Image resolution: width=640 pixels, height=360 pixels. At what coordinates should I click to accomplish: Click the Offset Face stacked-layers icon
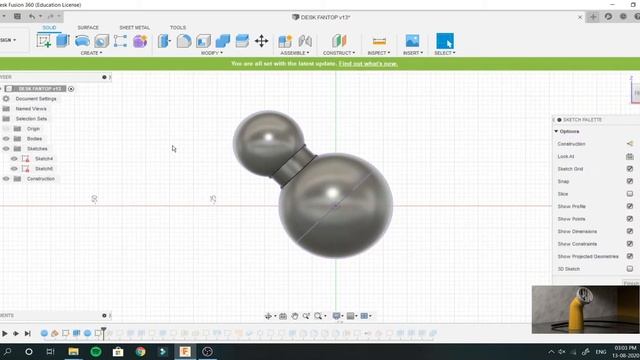pos(242,41)
